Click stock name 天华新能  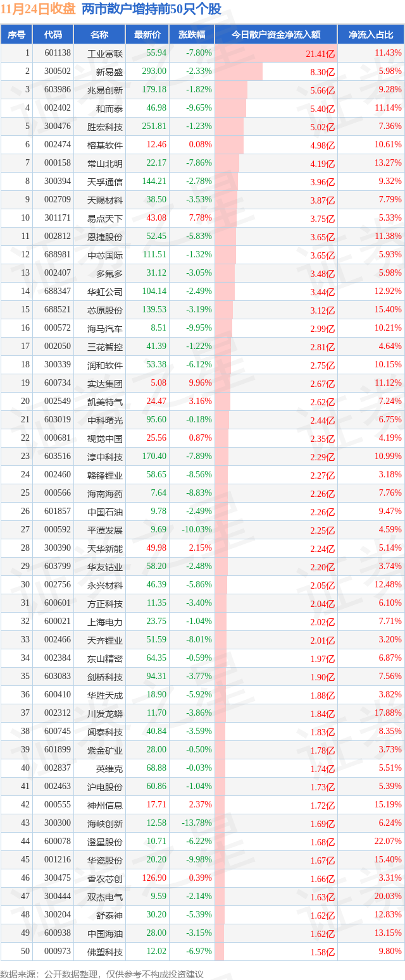click(105, 548)
